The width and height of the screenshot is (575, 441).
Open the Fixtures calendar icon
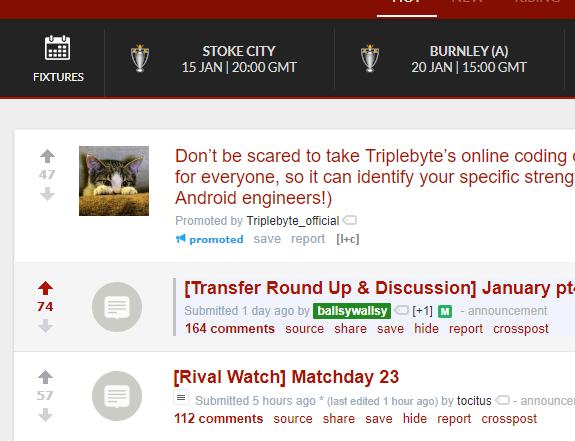58,48
